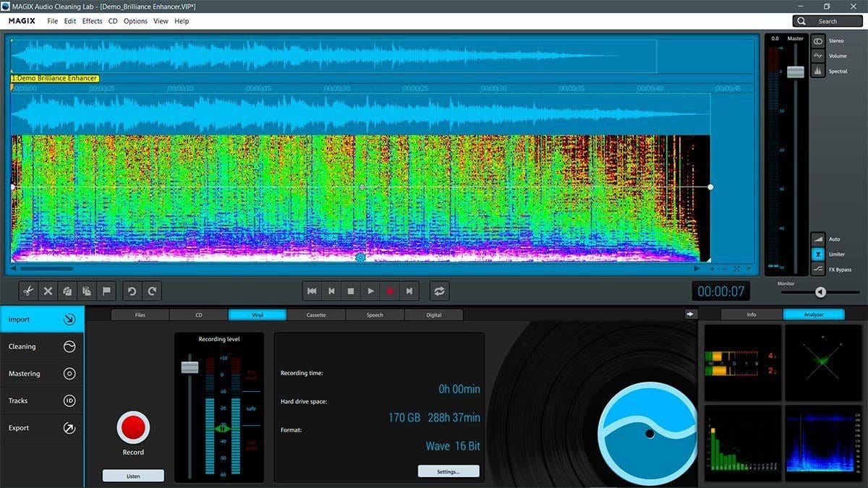Image resolution: width=868 pixels, height=488 pixels.
Task: Switch to the Cassette import tab
Action: (x=316, y=315)
